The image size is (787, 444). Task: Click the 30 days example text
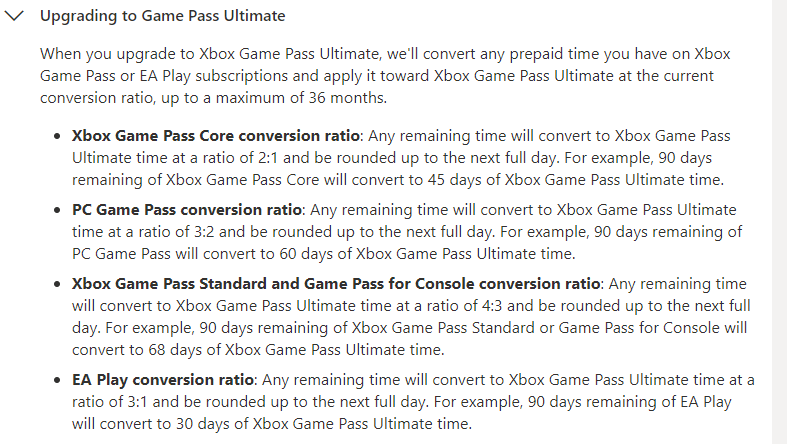coord(203,424)
